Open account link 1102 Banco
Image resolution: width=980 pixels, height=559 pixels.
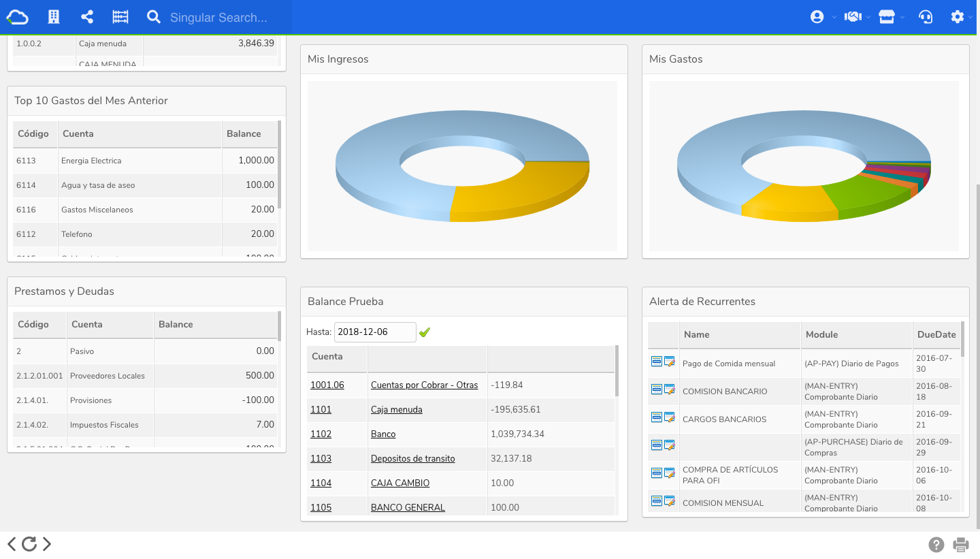[321, 434]
